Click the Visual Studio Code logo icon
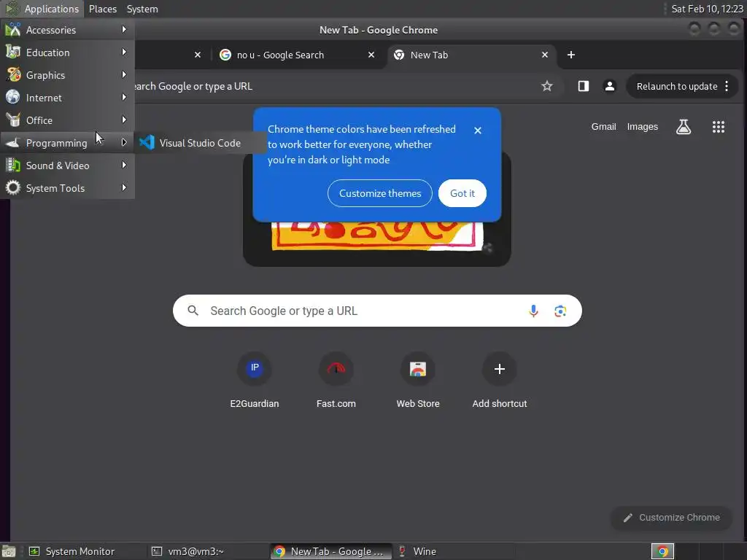 pyautogui.click(x=147, y=142)
